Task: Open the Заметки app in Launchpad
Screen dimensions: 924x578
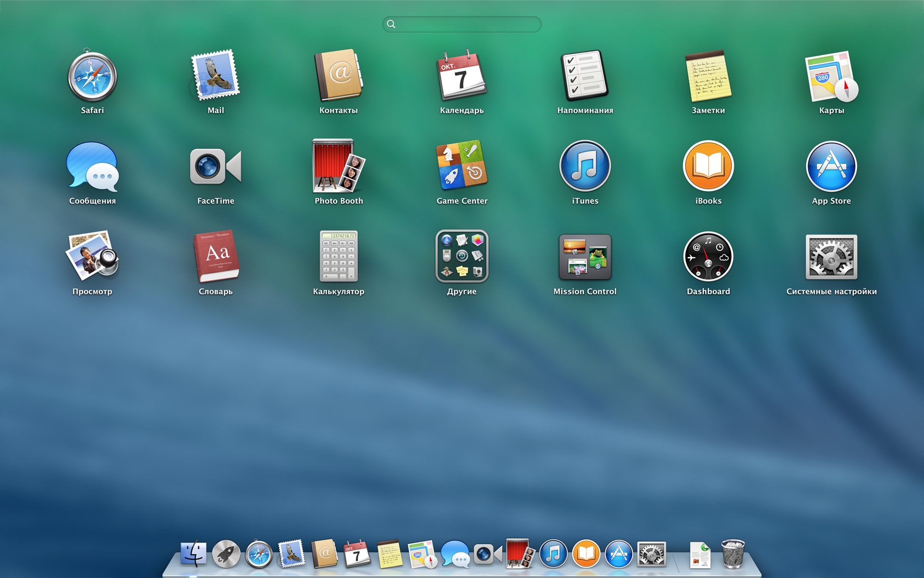Action: pyautogui.click(x=708, y=75)
